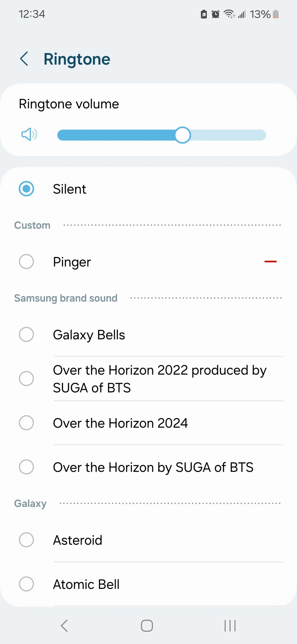Image resolution: width=297 pixels, height=644 pixels.
Task: Select Over the Horizon 2024 ringtone
Action: (x=27, y=423)
